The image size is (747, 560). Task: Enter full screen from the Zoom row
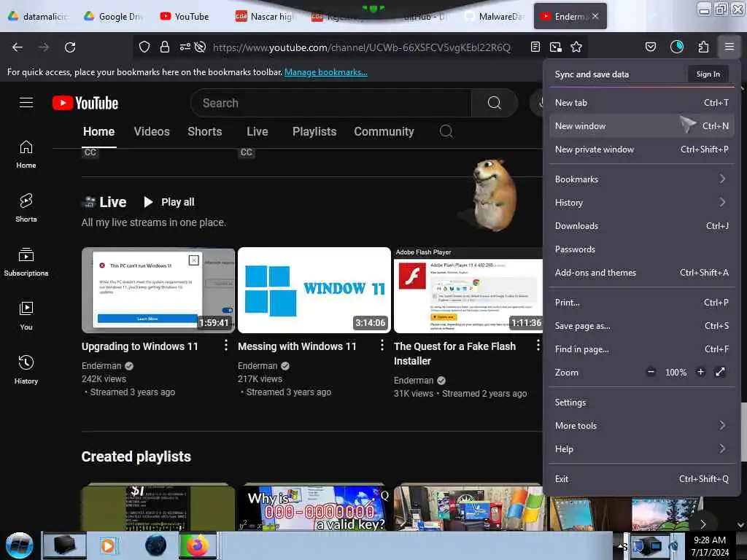[x=720, y=372]
